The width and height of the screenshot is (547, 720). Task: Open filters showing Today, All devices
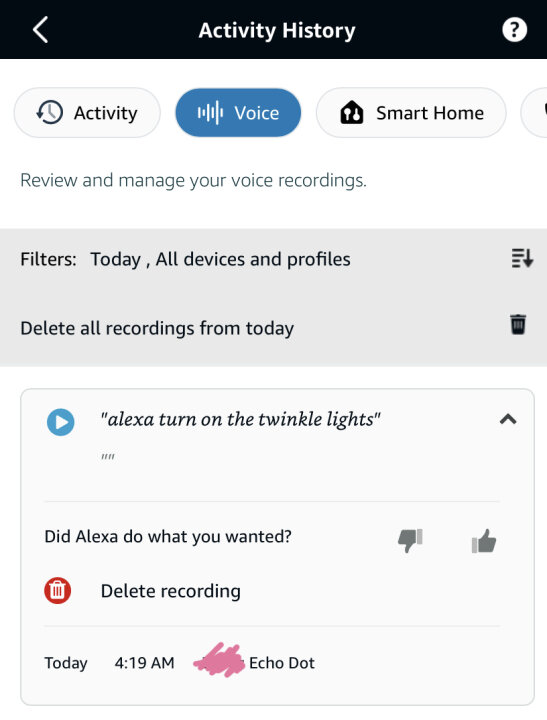(185, 259)
